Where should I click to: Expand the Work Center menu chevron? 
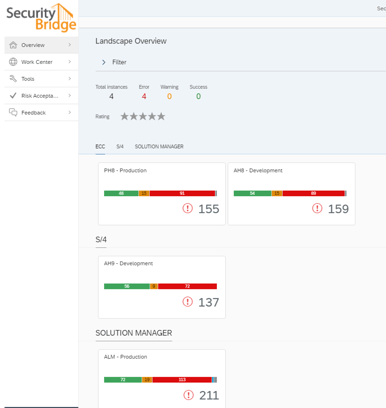70,62
